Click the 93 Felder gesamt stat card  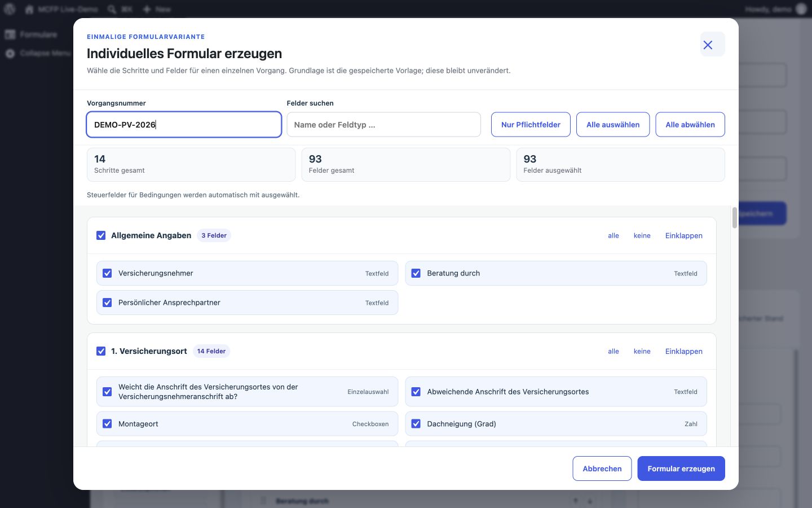[x=406, y=165]
